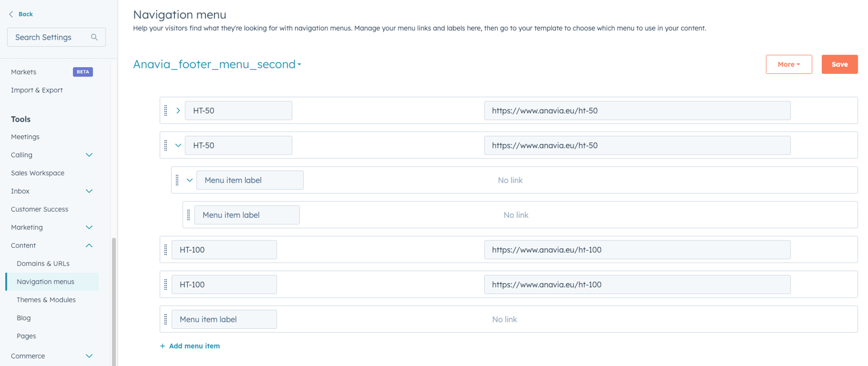Click the magnifier icon in Search Settings
Viewport: 868px width, 366px height.
pyautogui.click(x=94, y=37)
